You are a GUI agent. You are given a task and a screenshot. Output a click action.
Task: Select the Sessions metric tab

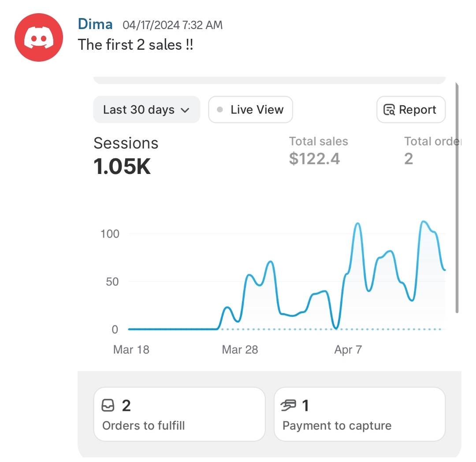coord(126,155)
